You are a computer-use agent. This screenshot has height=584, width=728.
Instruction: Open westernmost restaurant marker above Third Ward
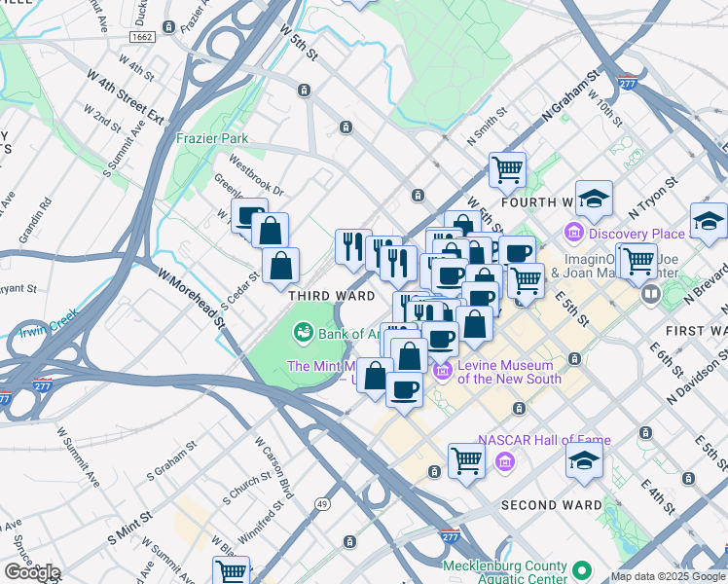point(351,247)
